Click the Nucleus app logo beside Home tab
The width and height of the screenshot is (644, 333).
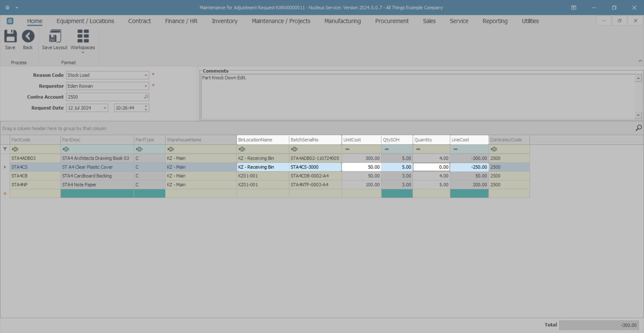coord(10,21)
